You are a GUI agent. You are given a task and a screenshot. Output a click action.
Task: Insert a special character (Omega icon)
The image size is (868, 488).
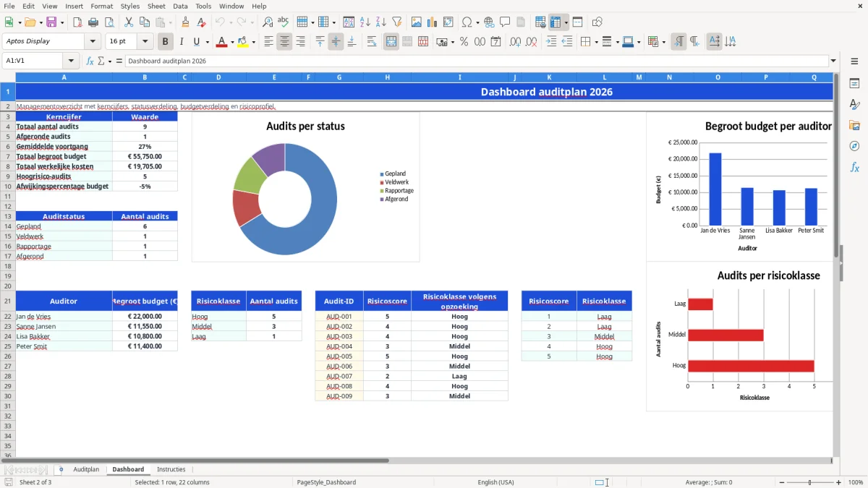coord(466,22)
